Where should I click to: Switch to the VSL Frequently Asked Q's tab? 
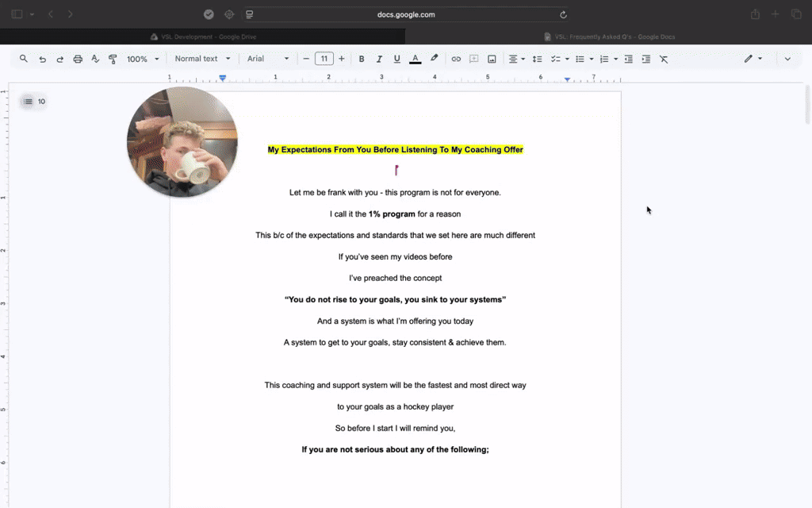coord(609,37)
